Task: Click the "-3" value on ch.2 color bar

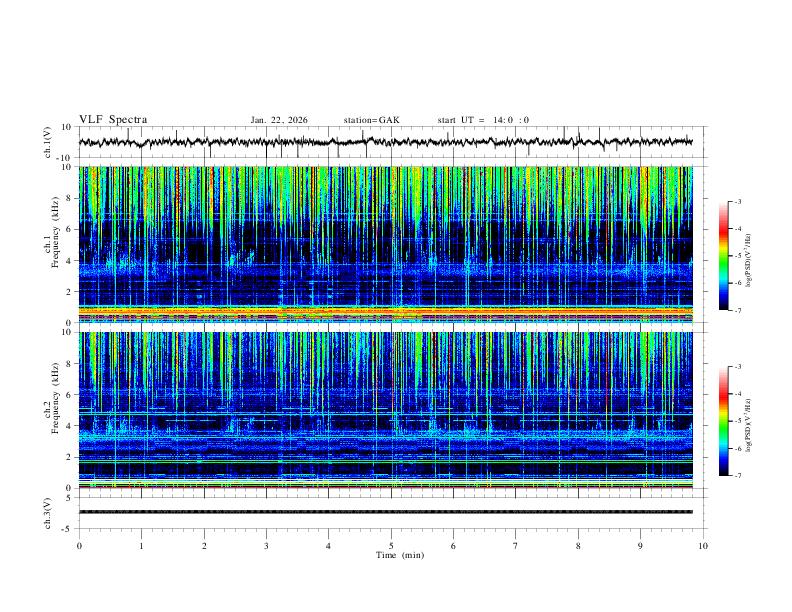Action: pos(737,367)
